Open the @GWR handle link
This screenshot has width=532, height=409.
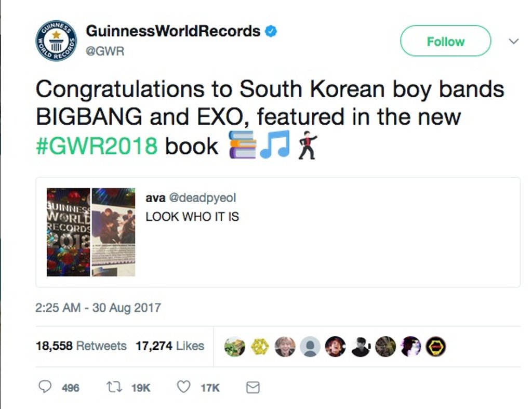coord(105,51)
